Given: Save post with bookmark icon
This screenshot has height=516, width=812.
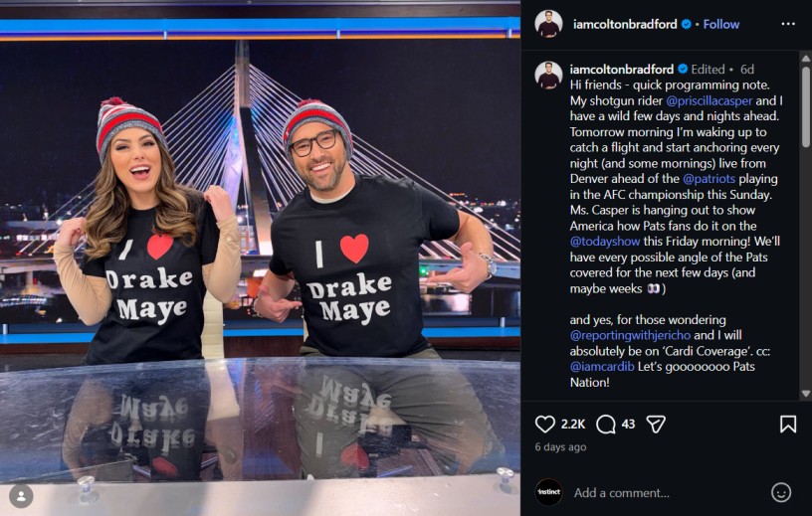Looking at the screenshot, I should pyautogui.click(x=788, y=424).
